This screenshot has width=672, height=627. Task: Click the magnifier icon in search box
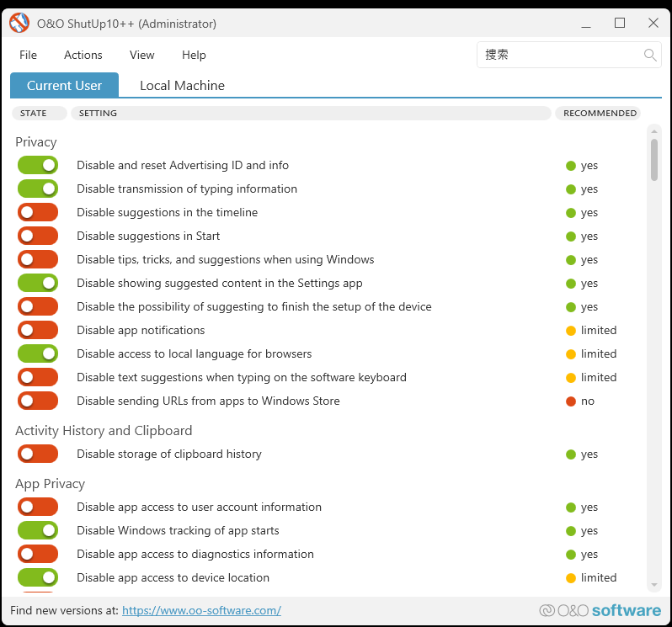[x=650, y=55]
